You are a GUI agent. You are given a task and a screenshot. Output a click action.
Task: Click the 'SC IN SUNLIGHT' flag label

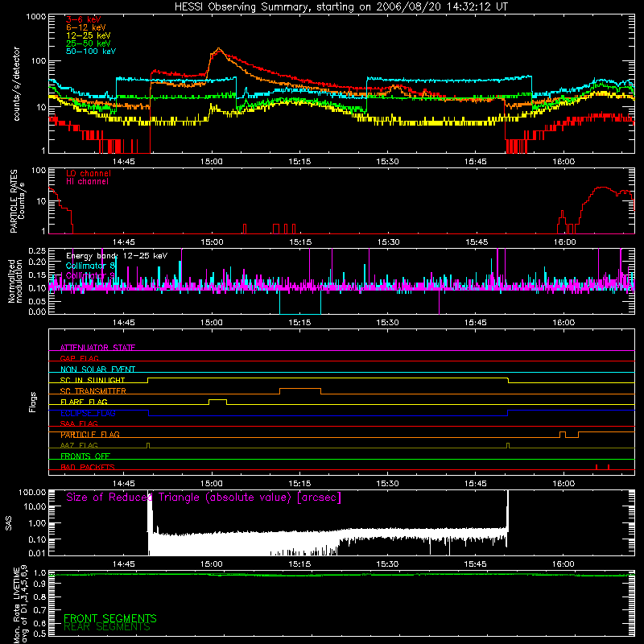(93, 380)
